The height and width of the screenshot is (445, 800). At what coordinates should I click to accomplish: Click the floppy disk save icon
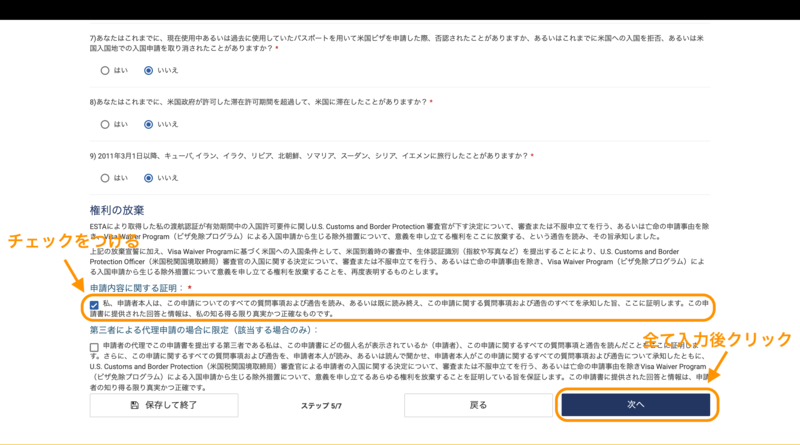click(x=135, y=405)
